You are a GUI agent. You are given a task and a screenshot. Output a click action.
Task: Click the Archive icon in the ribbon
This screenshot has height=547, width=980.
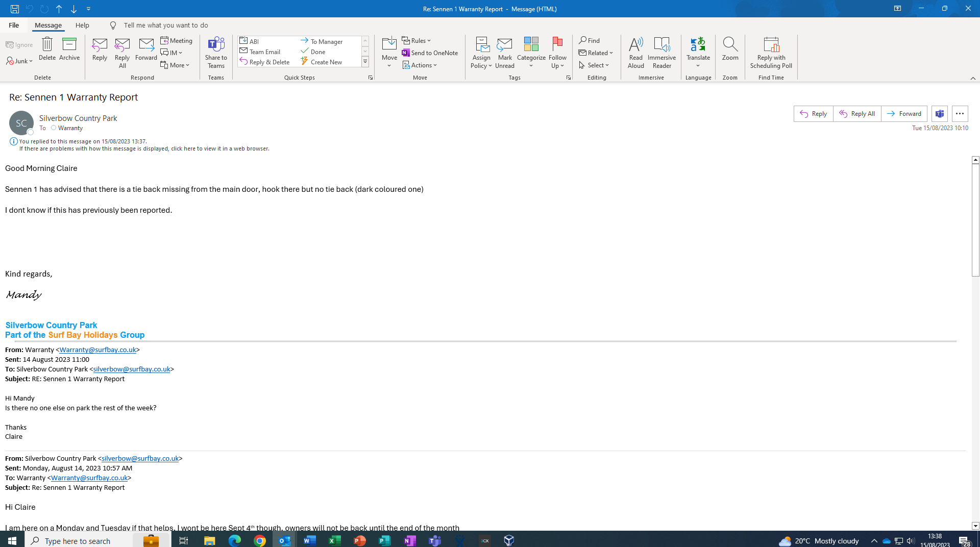click(69, 49)
